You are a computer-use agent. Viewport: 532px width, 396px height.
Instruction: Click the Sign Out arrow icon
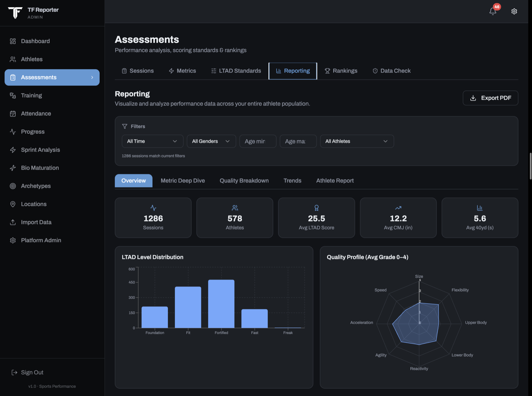pos(14,372)
